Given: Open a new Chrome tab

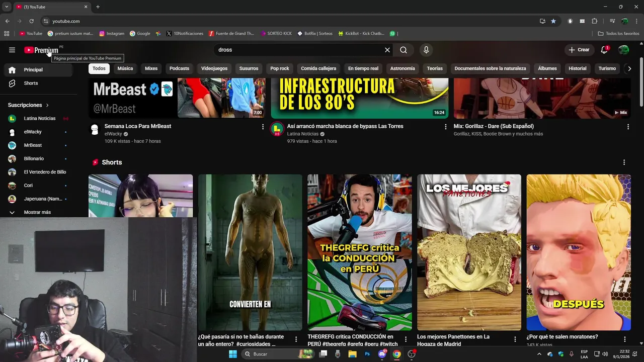Looking at the screenshot, I should [x=98, y=7].
